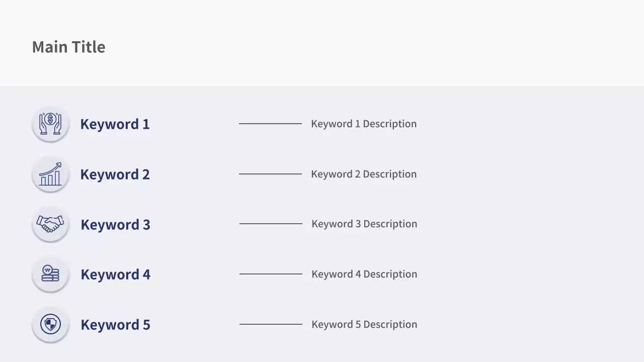Viewport: 644px width, 362px height.
Task: Click the Keyword 5 heading
Action: click(115, 324)
